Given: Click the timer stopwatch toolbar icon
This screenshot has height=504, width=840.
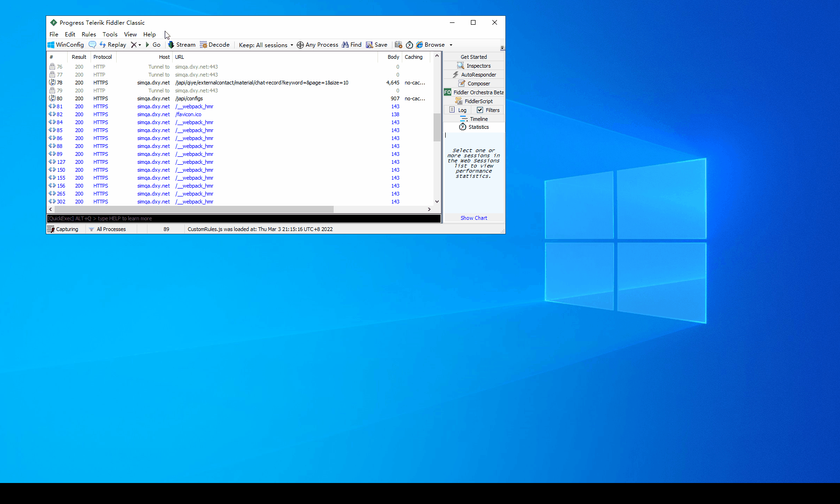Looking at the screenshot, I should click(x=409, y=45).
